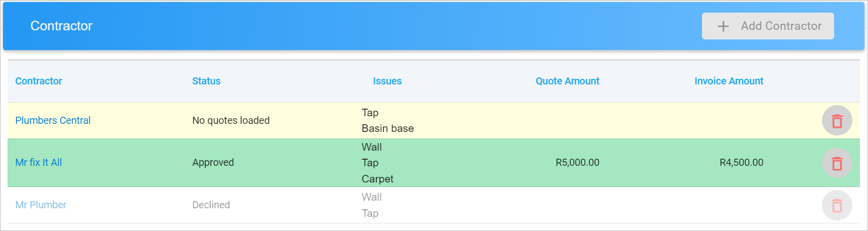
Task: Click the Issues column header
Action: point(387,81)
